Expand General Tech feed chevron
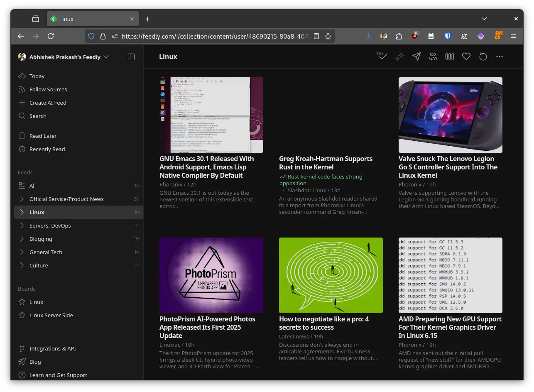Viewport: 534px width, 392px height. 22,252
